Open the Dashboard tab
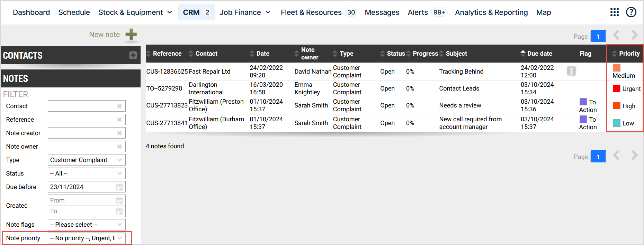Screen dimensions: 644x245 [32, 12]
